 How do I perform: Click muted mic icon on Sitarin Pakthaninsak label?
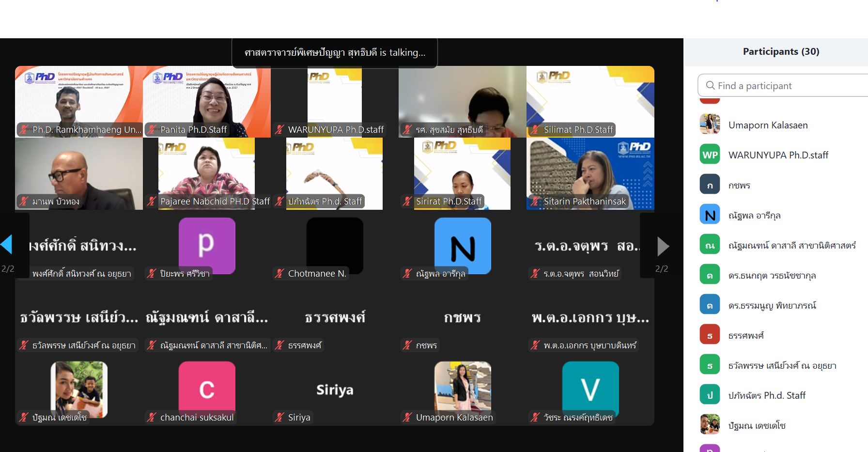coord(535,201)
